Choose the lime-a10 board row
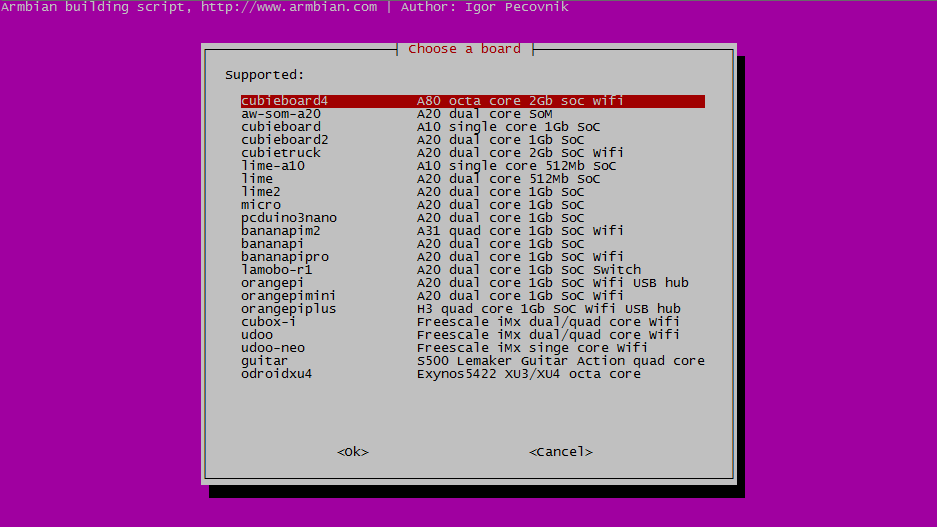This screenshot has width=937, height=527. click(x=473, y=166)
